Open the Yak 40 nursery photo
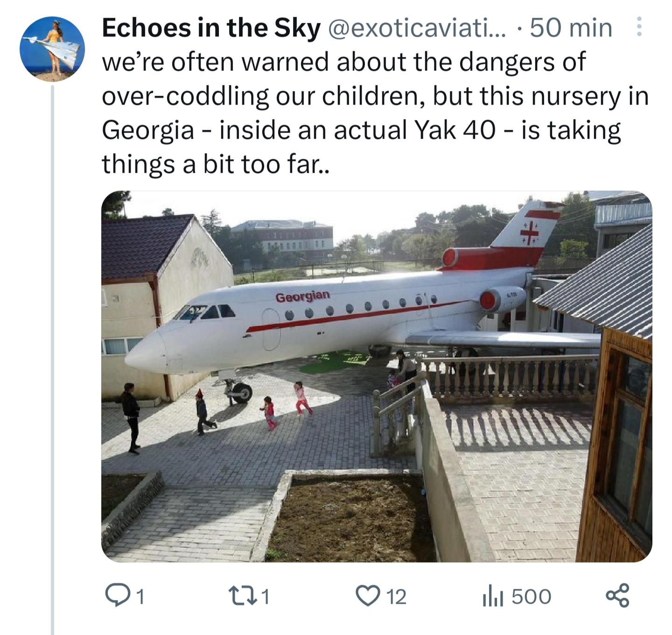 [376, 376]
